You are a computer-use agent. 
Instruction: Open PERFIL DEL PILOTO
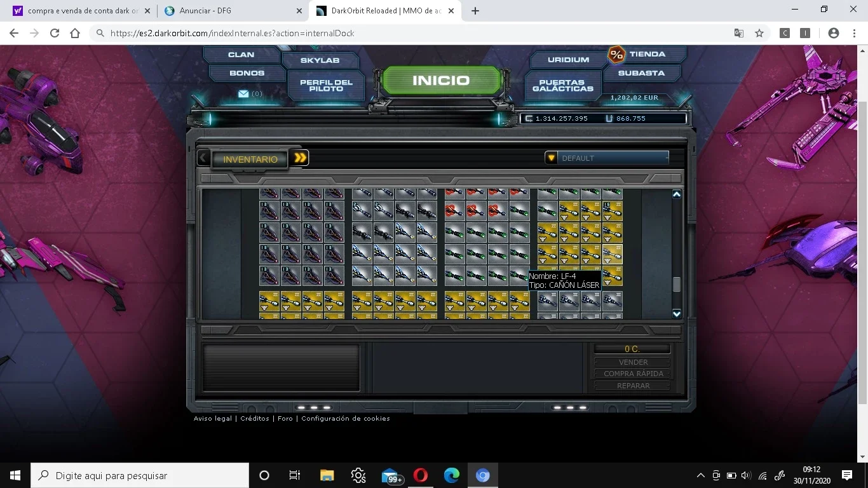(x=326, y=85)
